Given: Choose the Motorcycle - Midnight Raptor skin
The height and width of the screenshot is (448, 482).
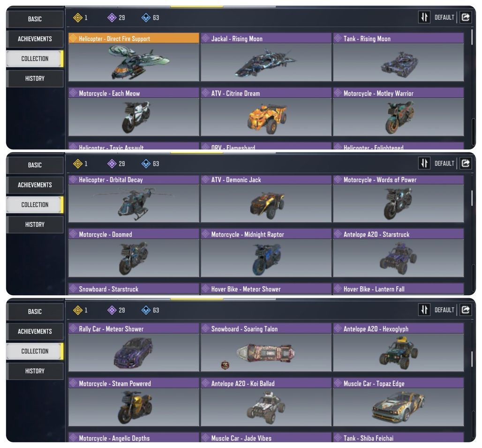Looking at the screenshot, I should (266, 253).
